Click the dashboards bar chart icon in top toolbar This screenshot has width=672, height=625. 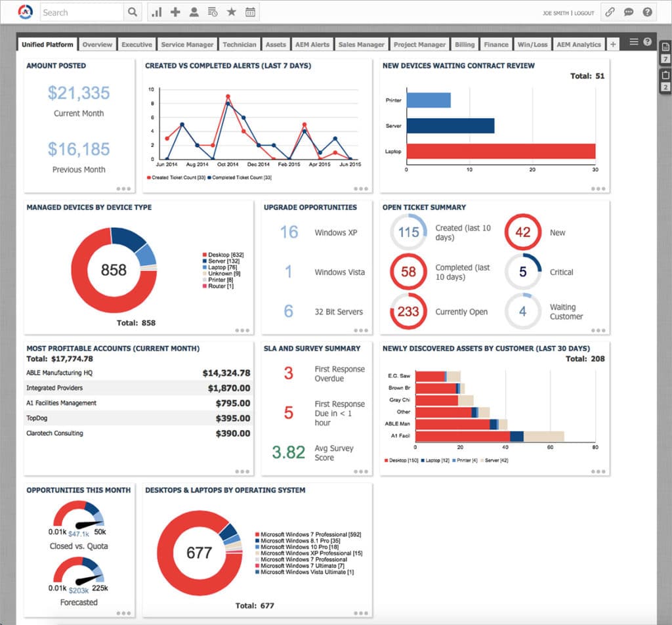point(156,12)
